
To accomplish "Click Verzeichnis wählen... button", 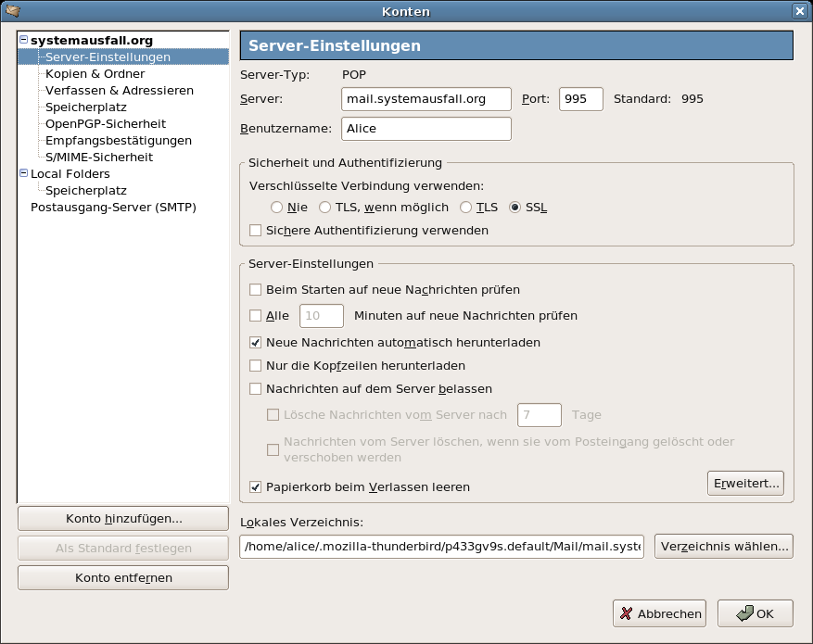I will (x=724, y=547).
